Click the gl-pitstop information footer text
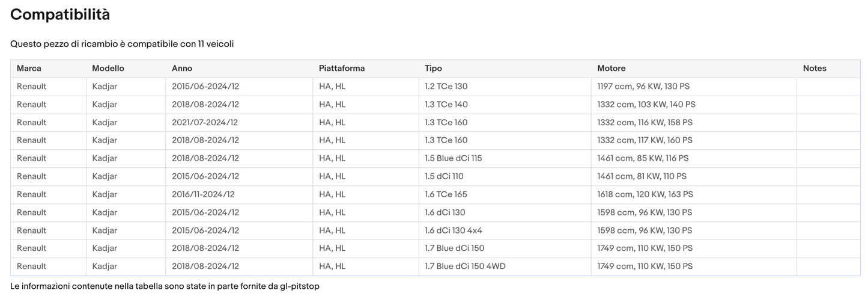 (x=165, y=286)
